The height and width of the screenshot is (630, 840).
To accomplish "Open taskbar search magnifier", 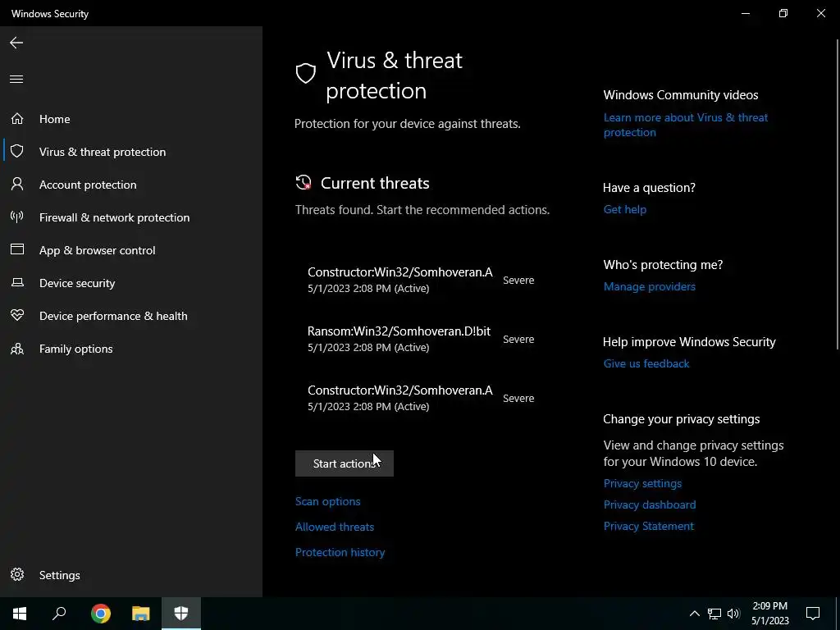I will pos(59,614).
